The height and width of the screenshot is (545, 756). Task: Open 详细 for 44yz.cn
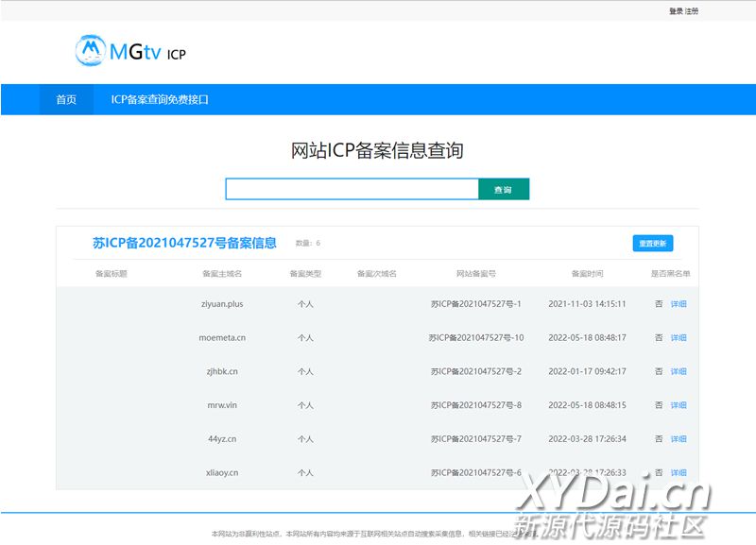pos(679,439)
